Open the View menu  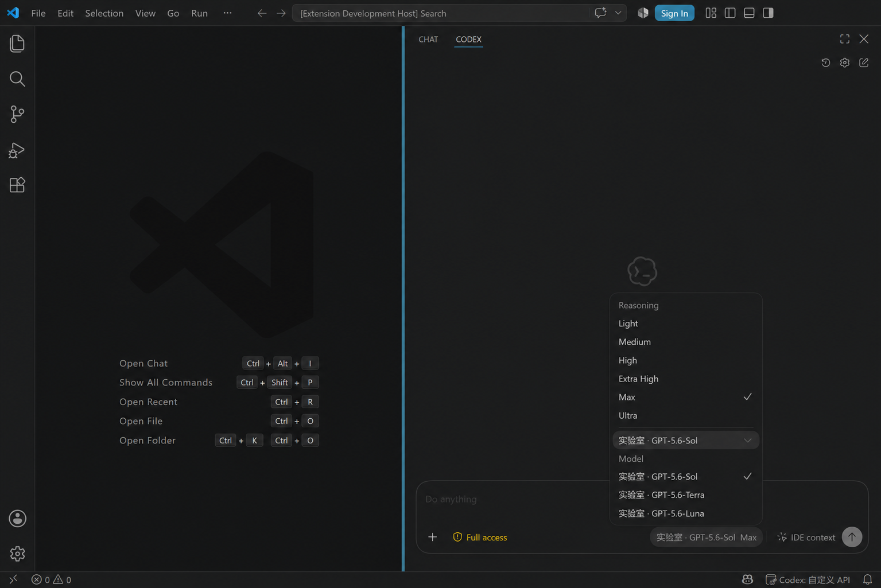pyautogui.click(x=145, y=13)
